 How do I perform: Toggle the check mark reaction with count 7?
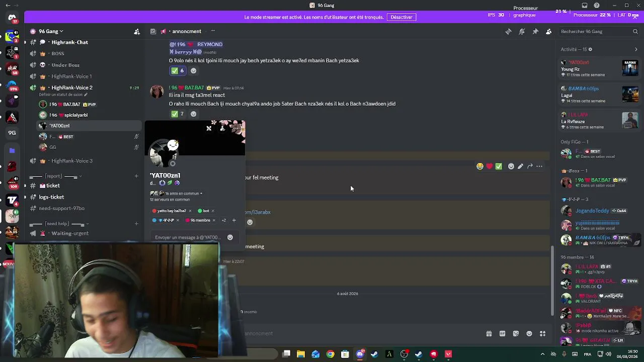click(177, 114)
